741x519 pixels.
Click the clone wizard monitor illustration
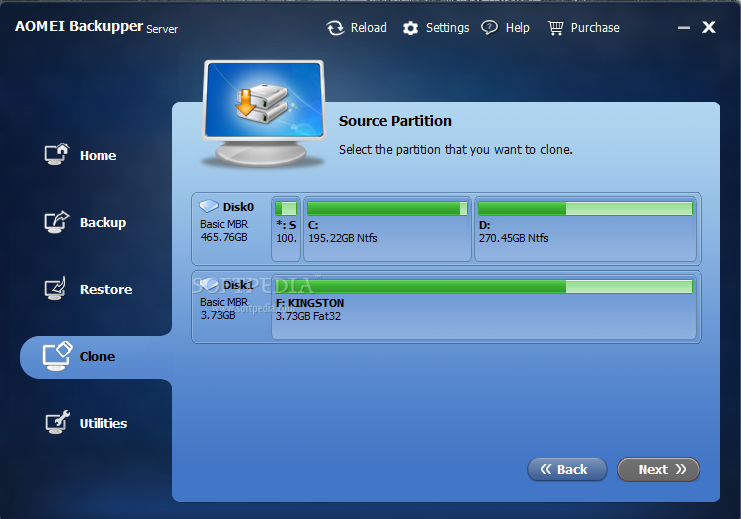click(263, 113)
